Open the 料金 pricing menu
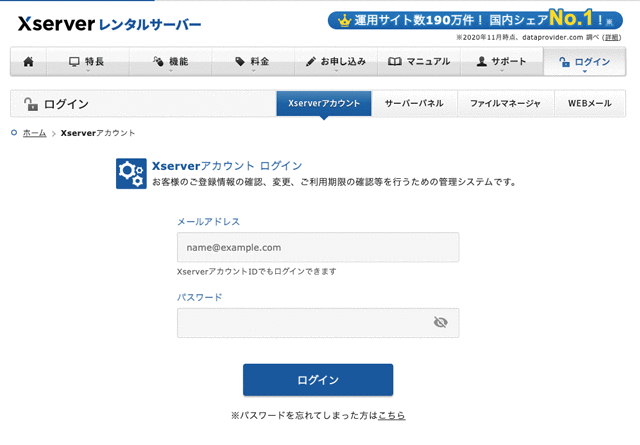 (x=253, y=62)
